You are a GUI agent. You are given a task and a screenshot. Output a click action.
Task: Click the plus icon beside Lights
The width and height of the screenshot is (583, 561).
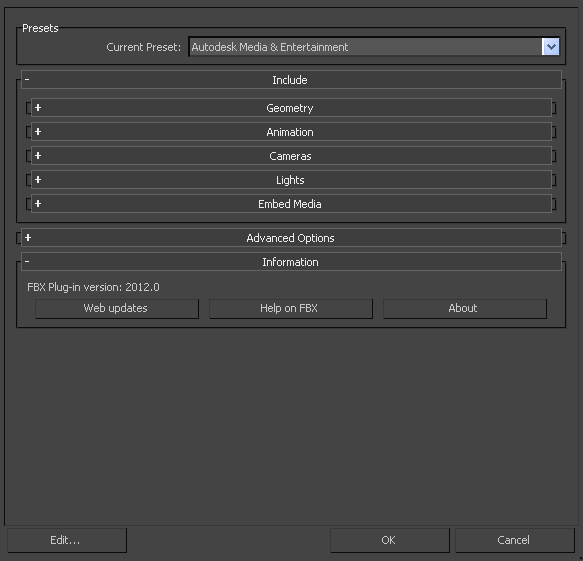pos(38,180)
